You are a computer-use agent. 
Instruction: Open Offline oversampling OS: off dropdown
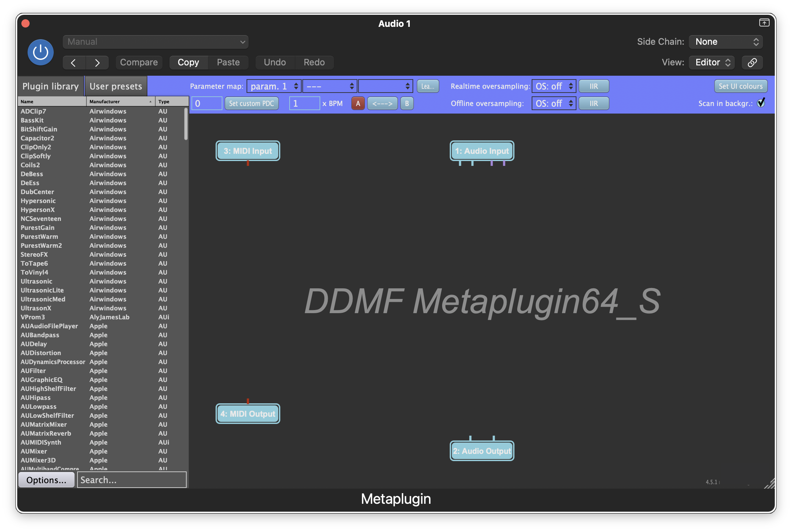click(x=554, y=103)
